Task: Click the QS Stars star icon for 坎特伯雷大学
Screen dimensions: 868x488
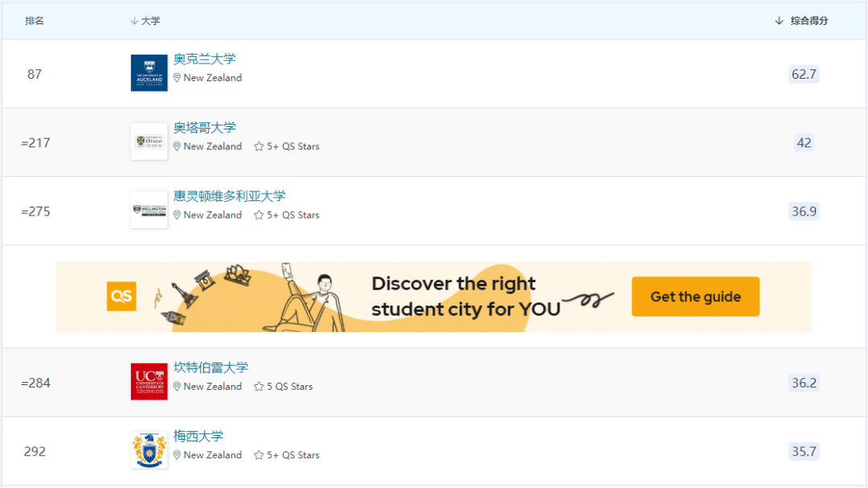Action: [x=259, y=387]
